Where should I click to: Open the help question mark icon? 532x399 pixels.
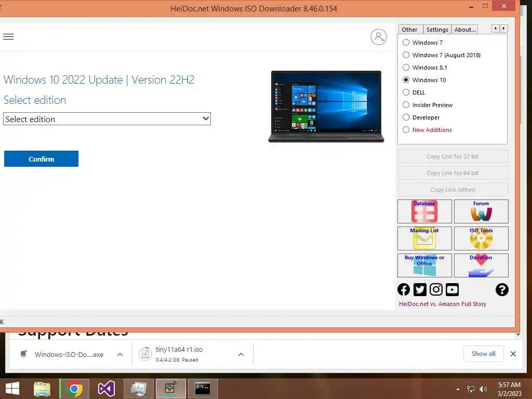click(502, 290)
